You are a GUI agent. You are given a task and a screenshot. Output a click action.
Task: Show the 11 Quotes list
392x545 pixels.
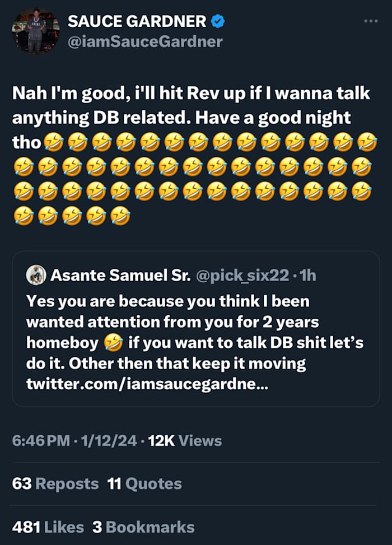[144, 483]
